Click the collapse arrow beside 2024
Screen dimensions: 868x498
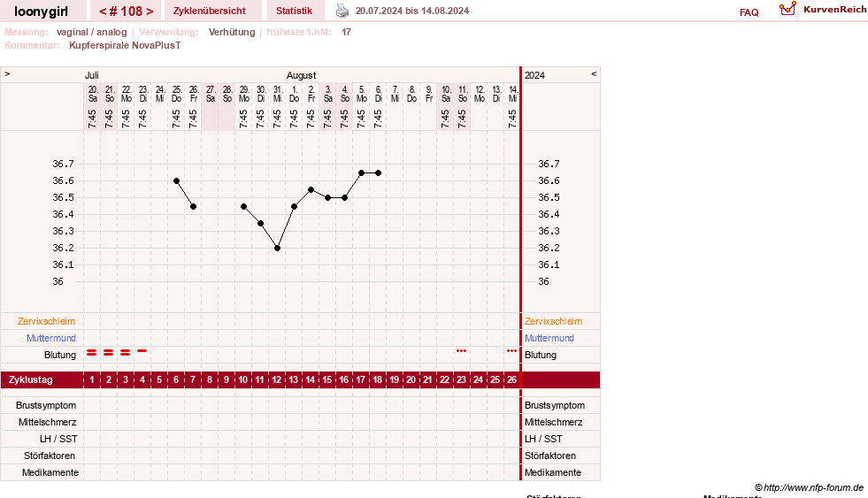point(594,73)
